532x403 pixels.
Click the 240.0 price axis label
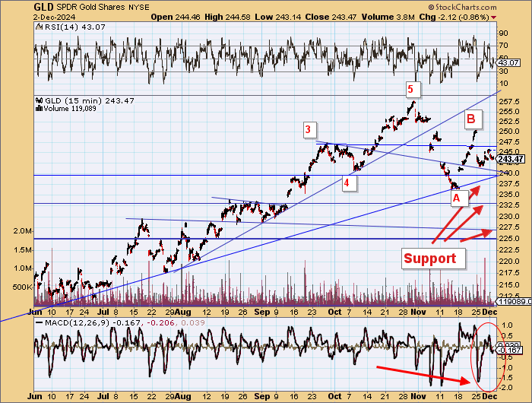tap(510, 173)
